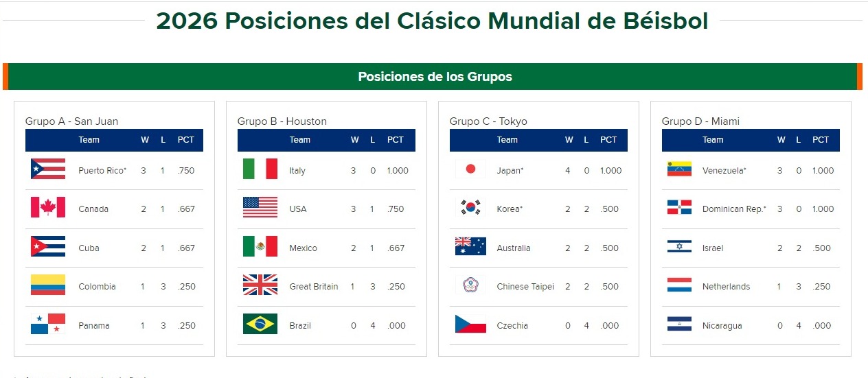The width and height of the screenshot is (868, 378).
Task: Click the W column header in Grupo C
Action: (569, 140)
